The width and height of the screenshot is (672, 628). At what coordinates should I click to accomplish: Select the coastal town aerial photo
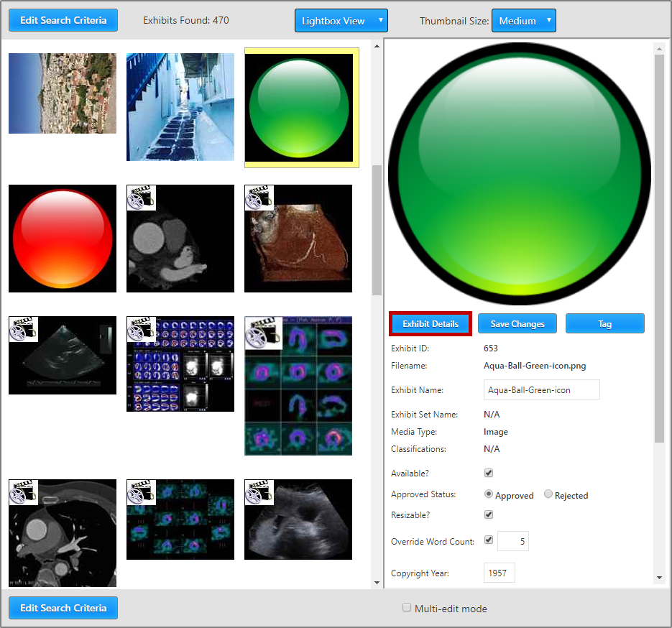coord(63,93)
